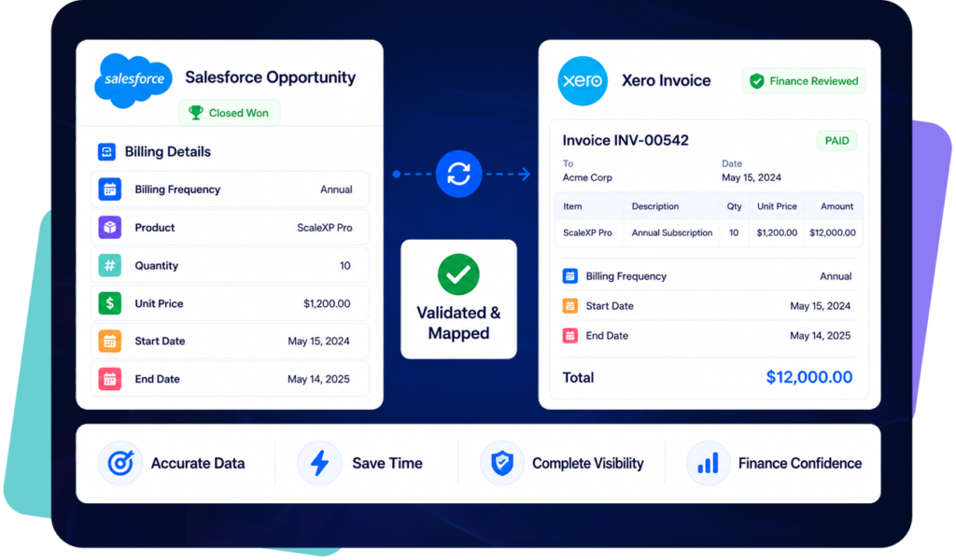Screen dimensions: 956x560
Task: Click the Validated & Mapped card
Action: (x=458, y=300)
